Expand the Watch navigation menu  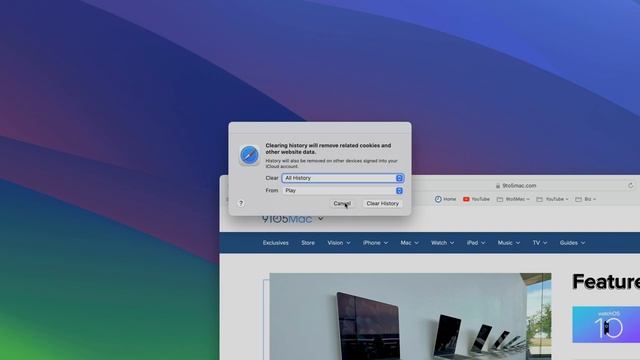tap(442, 243)
